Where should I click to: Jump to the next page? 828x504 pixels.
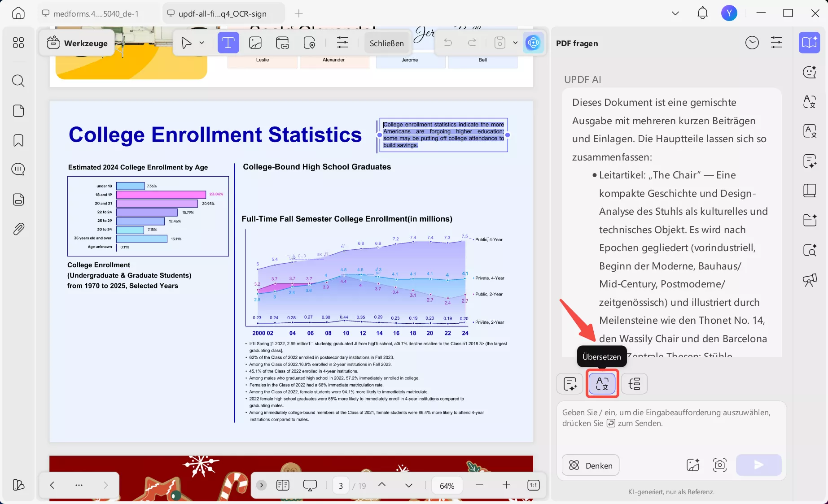(409, 485)
